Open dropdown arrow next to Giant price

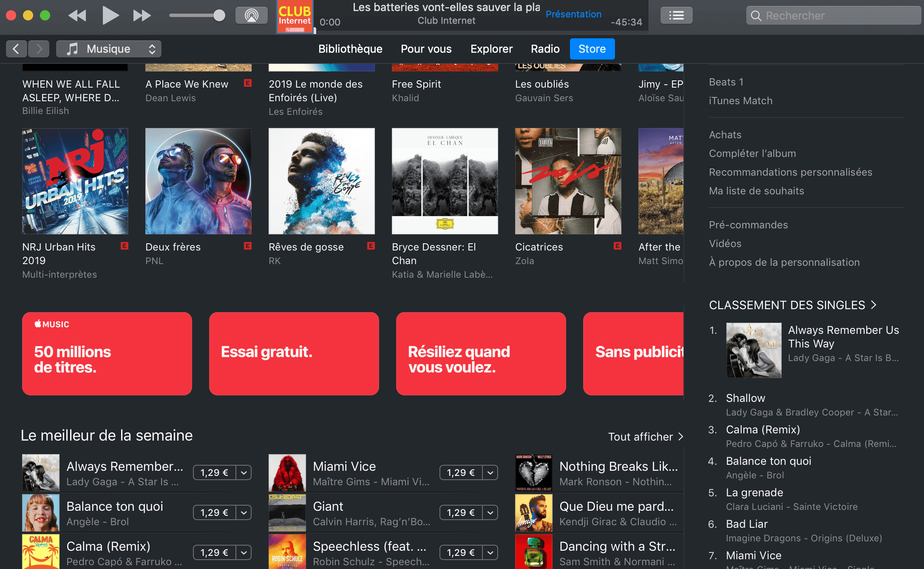[x=490, y=512]
